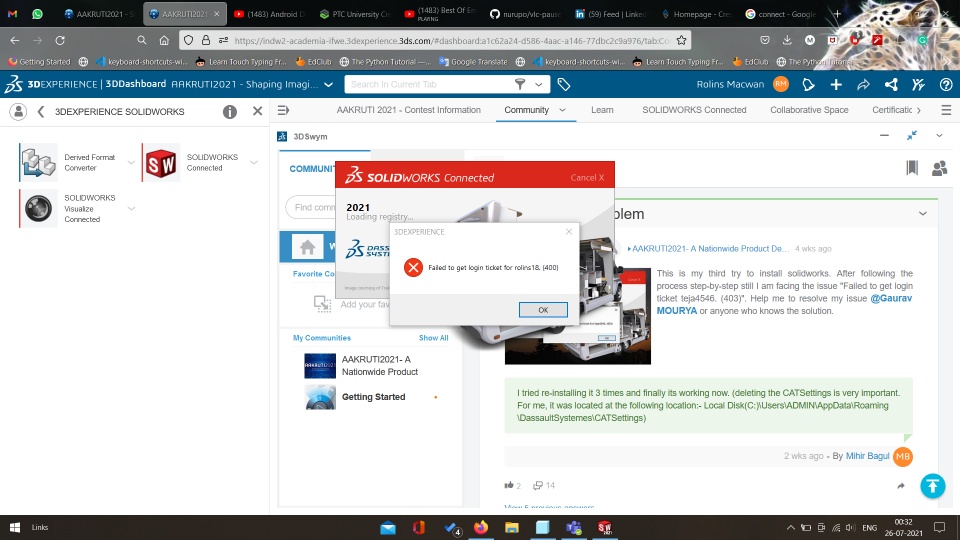The height and width of the screenshot is (540, 960).
Task: Open the Rolins Macwan RM avatar menu
Action: (781, 84)
